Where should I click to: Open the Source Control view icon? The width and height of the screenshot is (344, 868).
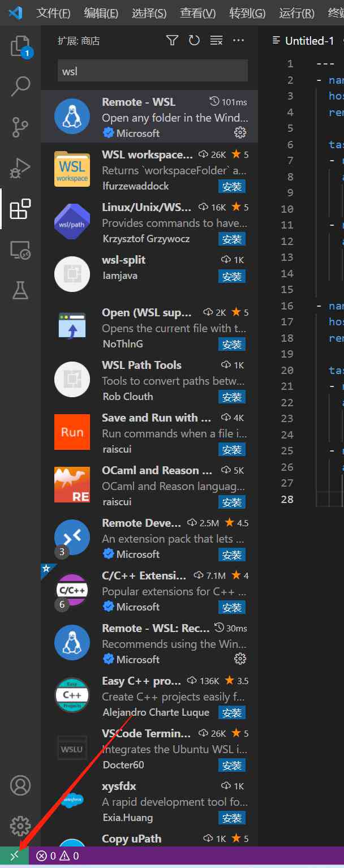[20, 127]
